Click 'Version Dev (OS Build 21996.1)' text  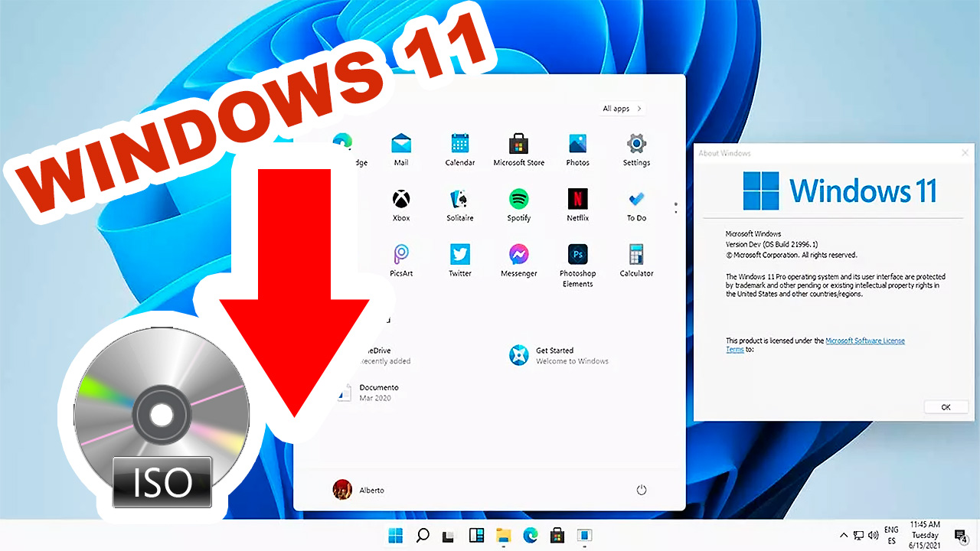click(772, 244)
